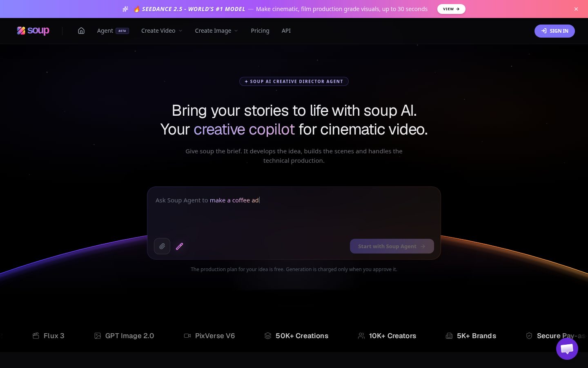The width and height of the screenshot is (588, 368).
Task: Click the "10K+ Creators" text
Action: tap(393, 336)
